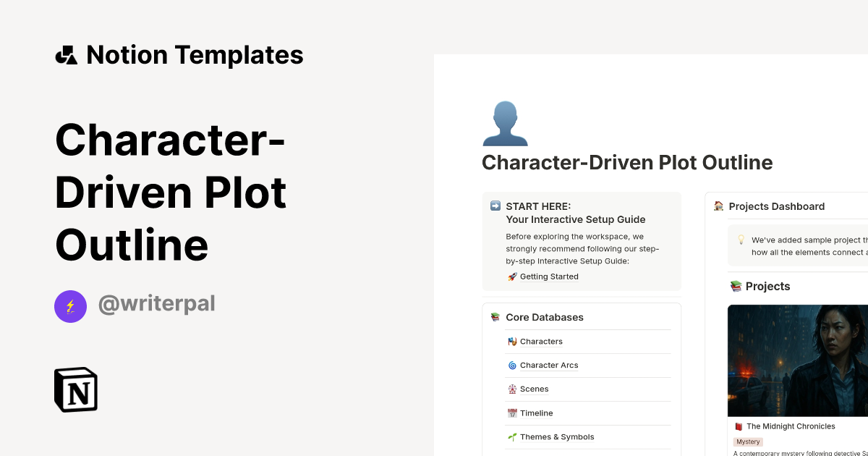Click the books icon next to Core Databases
This screenshot has height=456, width=868.
(x=495, y=317)
